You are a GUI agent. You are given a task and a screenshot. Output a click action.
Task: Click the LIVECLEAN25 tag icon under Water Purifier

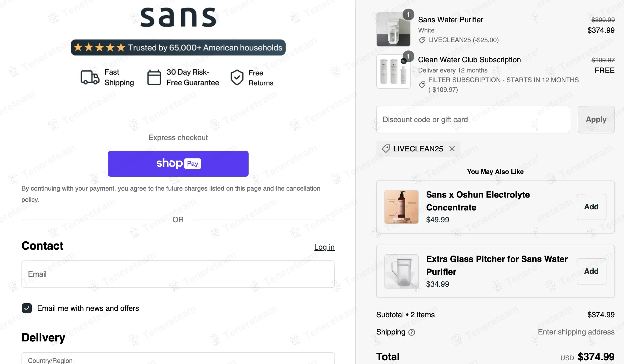coord(422,40)
